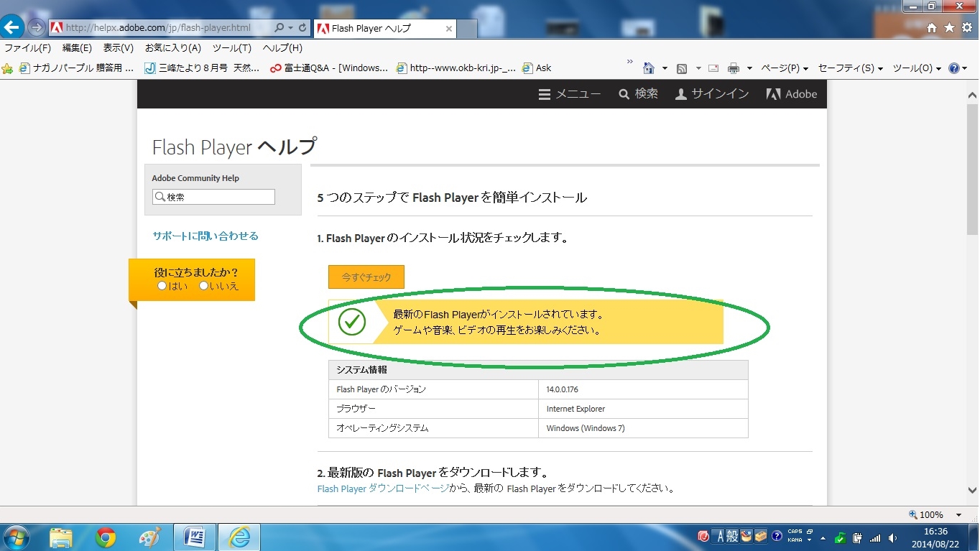Open the メニュー header button
980x551 pixels.
point(570,94)
